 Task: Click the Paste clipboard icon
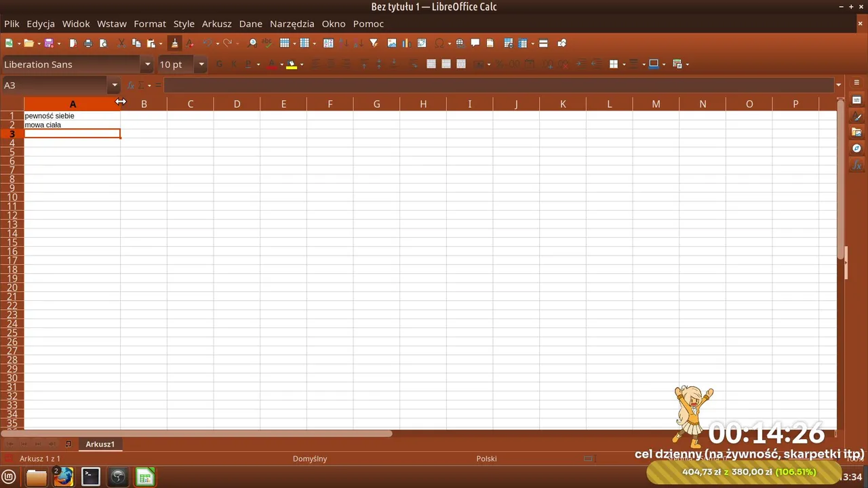[151, 43]
